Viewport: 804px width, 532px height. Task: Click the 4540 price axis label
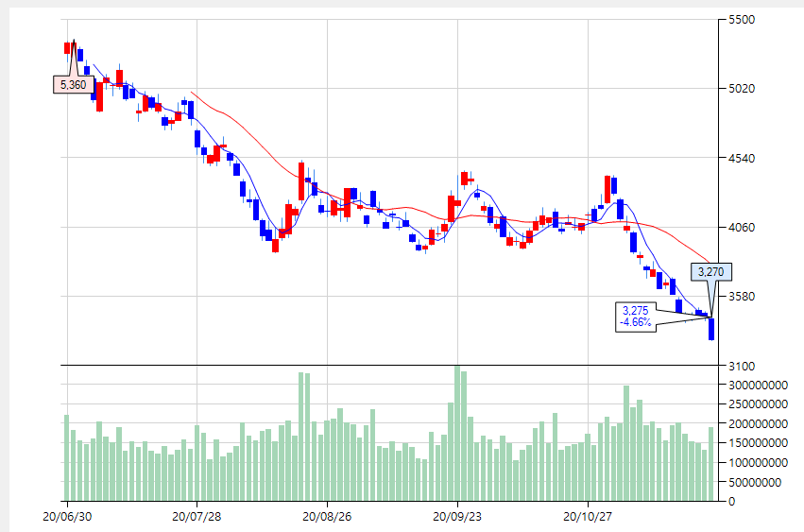pos(742,159)
